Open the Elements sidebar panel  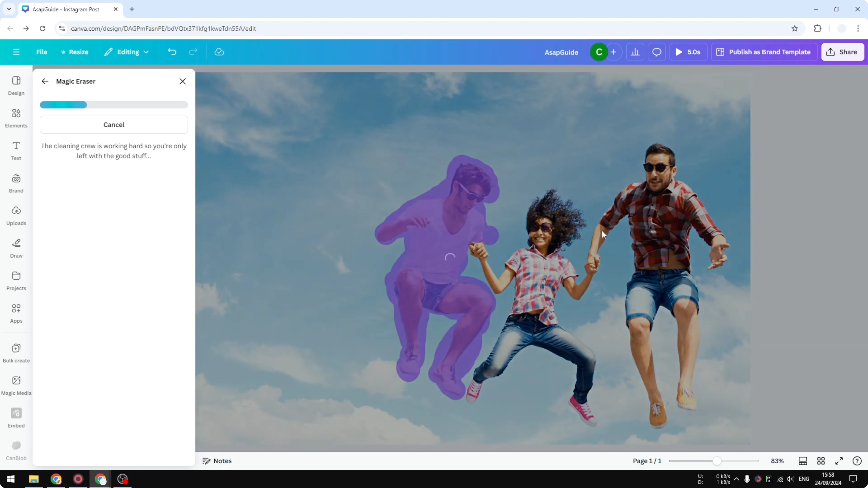(16, 118)
